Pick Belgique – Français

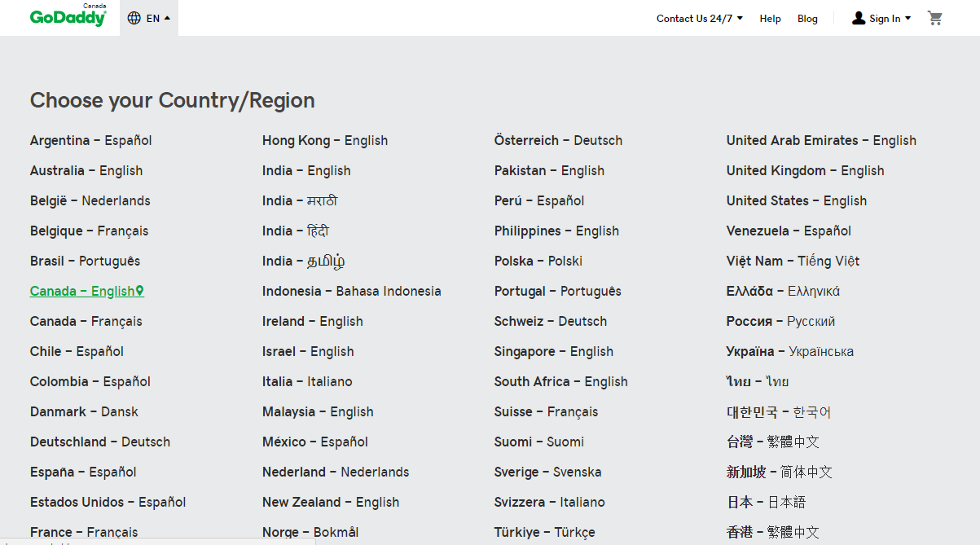(x=90, y=231)
